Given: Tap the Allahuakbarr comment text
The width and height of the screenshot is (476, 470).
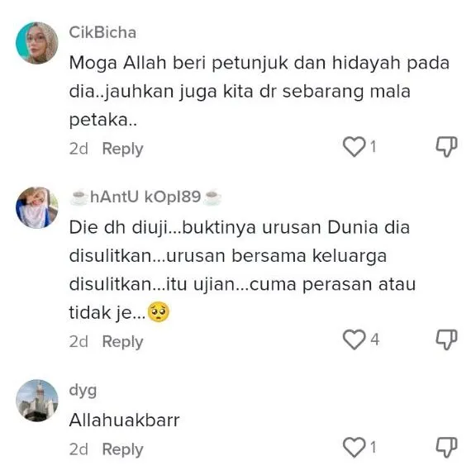Looking at the screenshot, I should click(x=125, y=420).
